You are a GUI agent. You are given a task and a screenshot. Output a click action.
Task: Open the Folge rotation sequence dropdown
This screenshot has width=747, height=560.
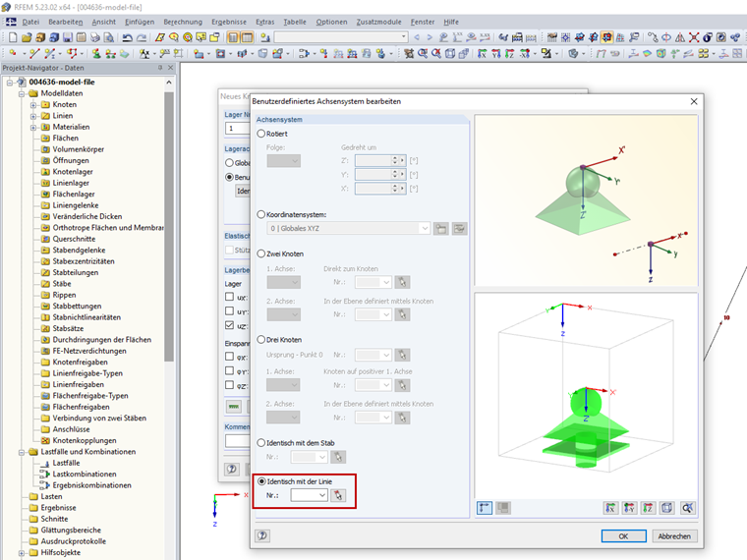click(x=284, y=161)
